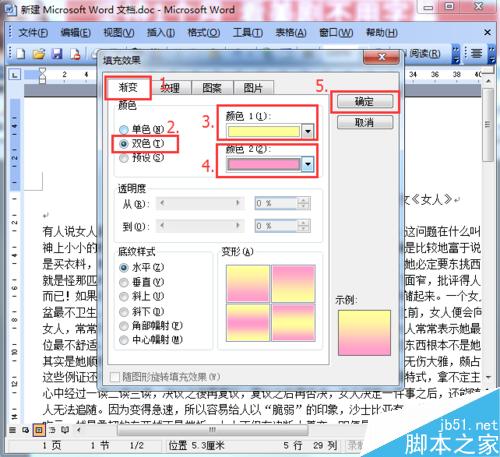Click the New blank document icon
Image resolution: width=500 pixels, height=457 pixels.
pyautogui.click(x=21, y=53)
